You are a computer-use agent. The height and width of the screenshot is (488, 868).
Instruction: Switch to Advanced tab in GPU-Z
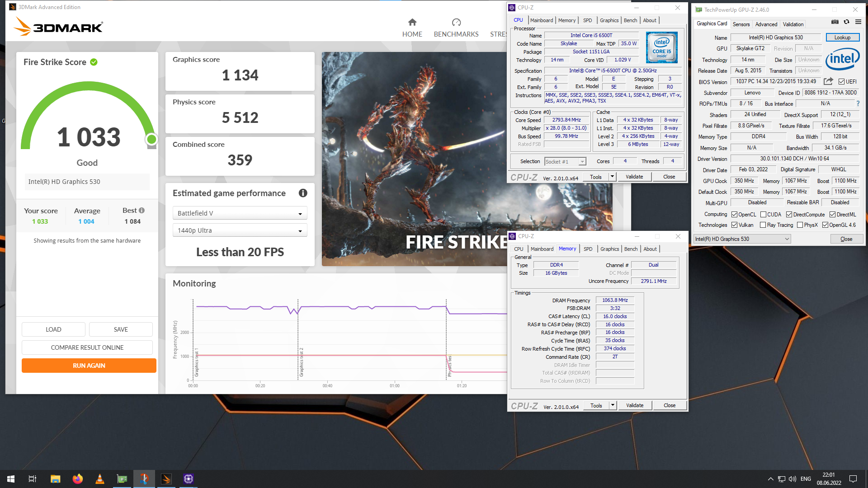pyautogui.click(x=766, y=24)
